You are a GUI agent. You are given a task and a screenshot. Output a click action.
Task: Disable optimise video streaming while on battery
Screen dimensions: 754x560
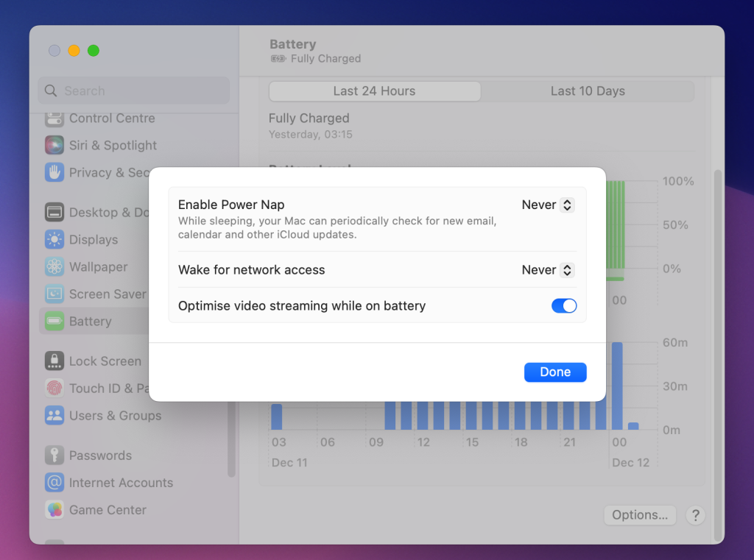564,305
